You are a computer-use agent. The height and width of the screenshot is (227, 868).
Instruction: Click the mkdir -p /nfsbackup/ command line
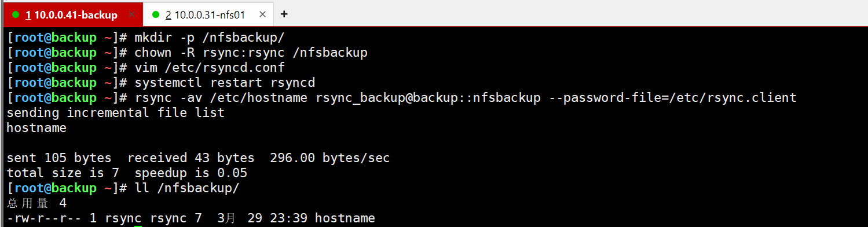(x=210, y=38)
